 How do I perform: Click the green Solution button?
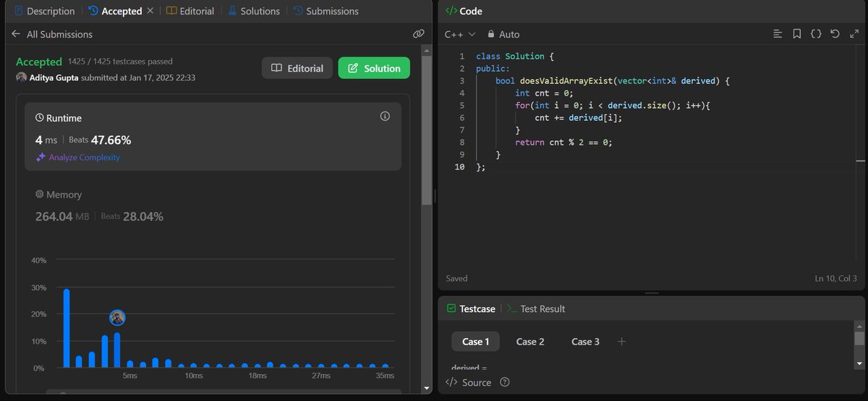click(374, 68)
